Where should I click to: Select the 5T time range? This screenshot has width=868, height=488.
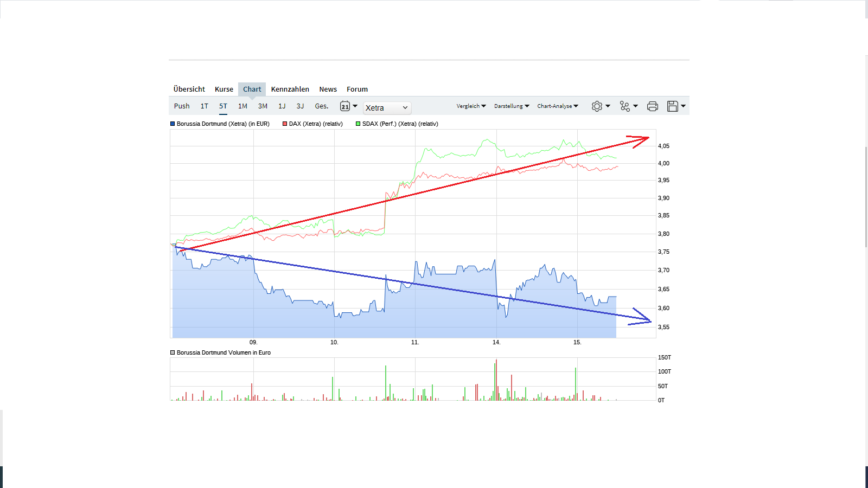pos(223,106)
